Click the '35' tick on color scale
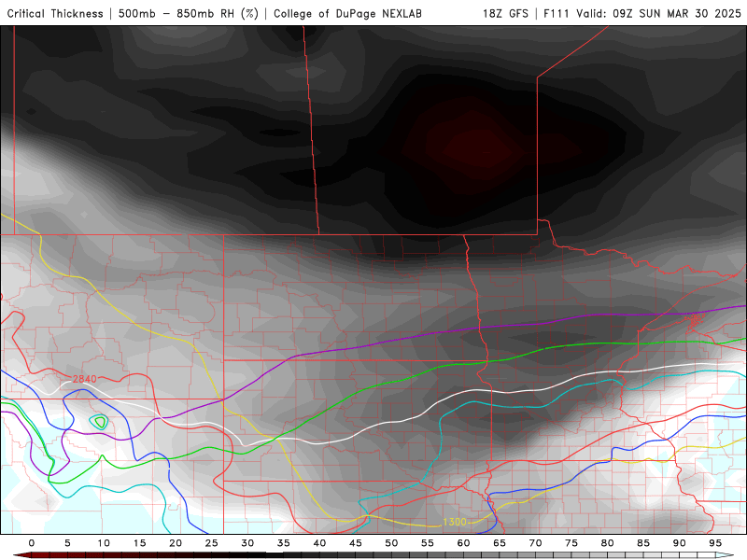The width and height of the screenshot is (747, 560). click(284, 543)
